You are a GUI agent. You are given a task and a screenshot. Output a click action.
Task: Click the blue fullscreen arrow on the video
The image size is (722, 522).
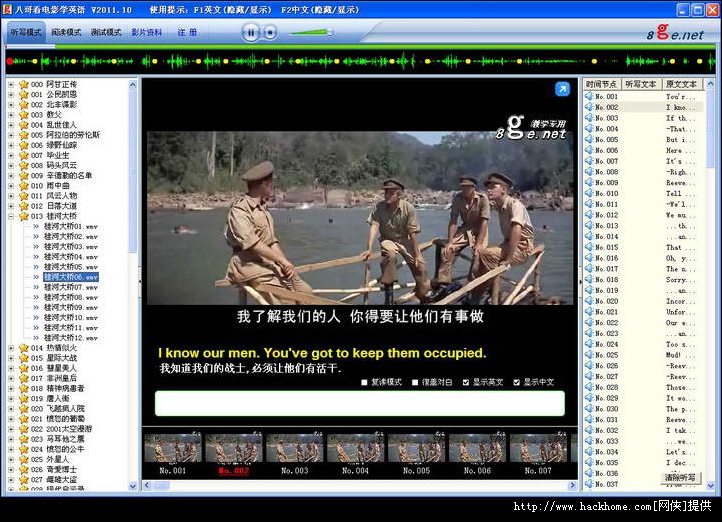(562, 89)
